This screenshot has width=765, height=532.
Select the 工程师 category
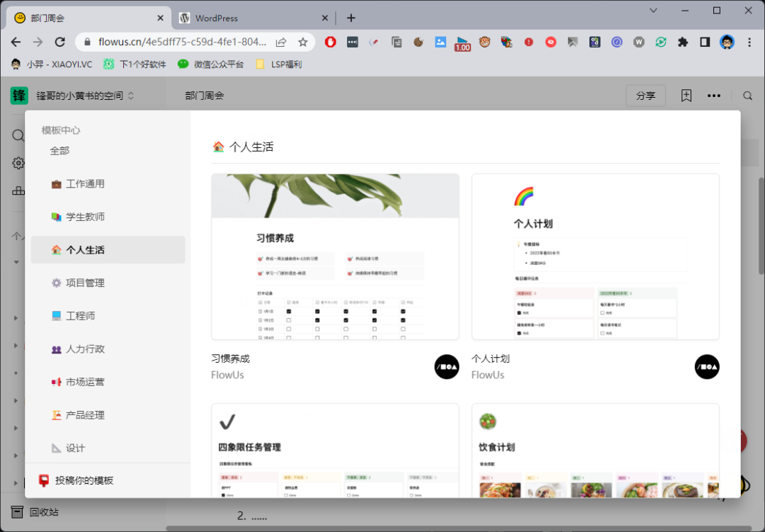click(108, 316)
